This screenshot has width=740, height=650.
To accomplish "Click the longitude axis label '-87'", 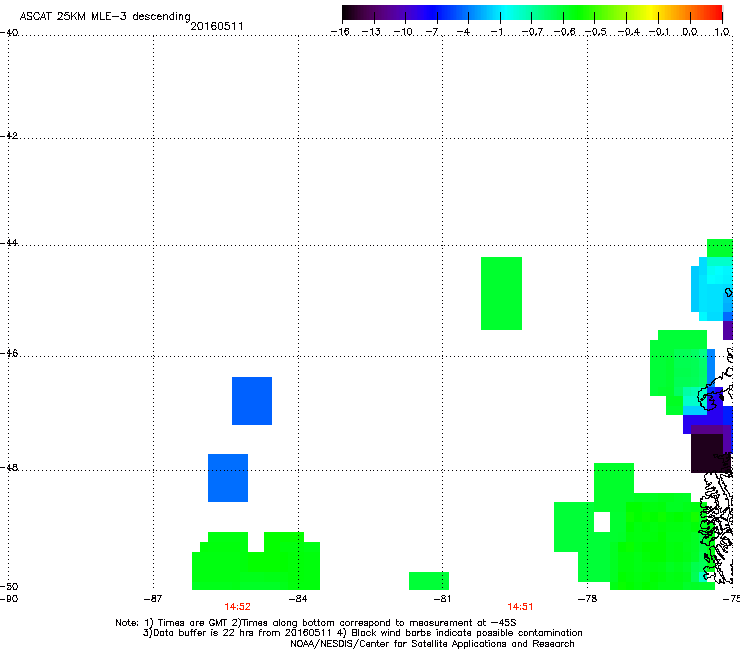I will coord(153,599).
